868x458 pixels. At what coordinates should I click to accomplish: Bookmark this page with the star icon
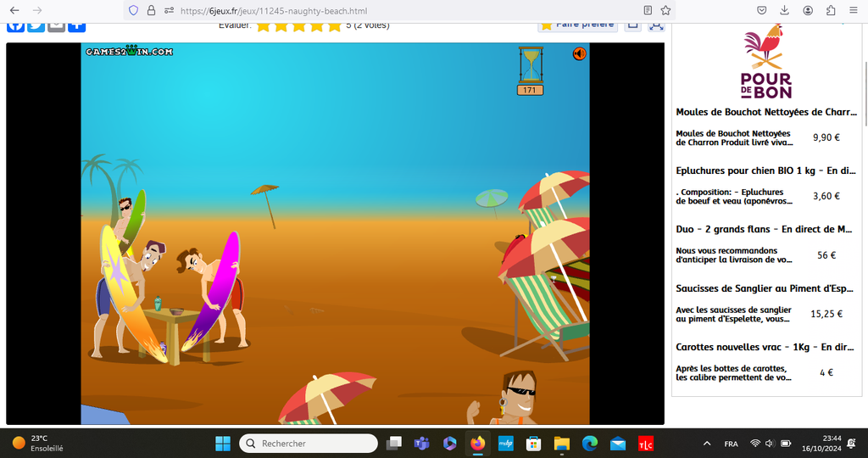[x=666, y=10]
